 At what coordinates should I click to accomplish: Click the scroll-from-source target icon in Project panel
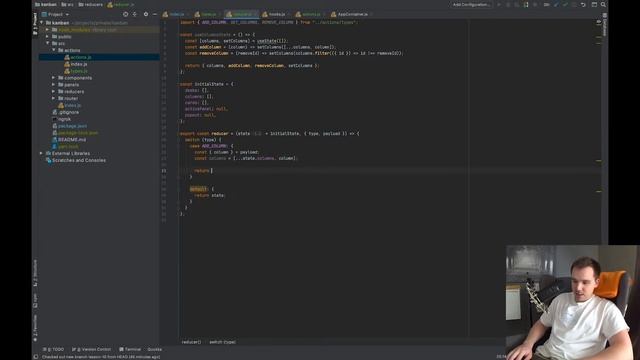coord(125,14)
